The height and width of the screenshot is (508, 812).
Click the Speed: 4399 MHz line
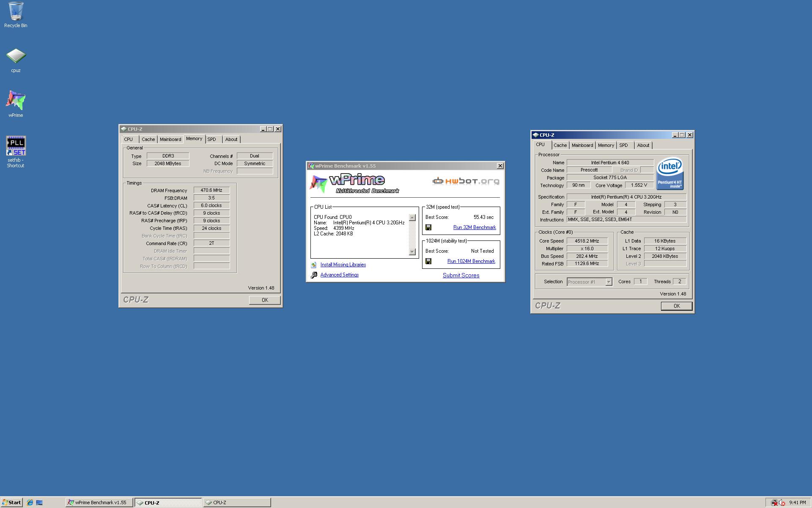pos(334,228)
